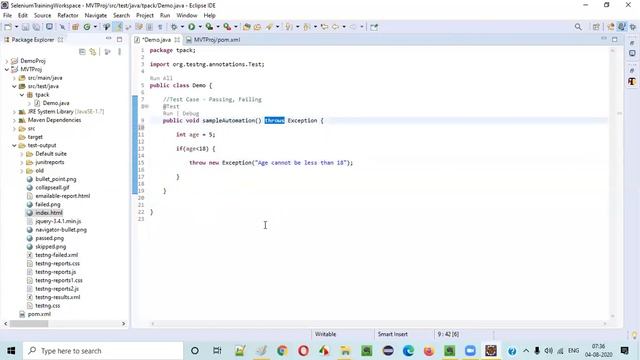Image resolution: width=640 pixels, height=360 pixels.
Task: Click the Debug bug icon in toolbar
Action: [x=174, y=27]
